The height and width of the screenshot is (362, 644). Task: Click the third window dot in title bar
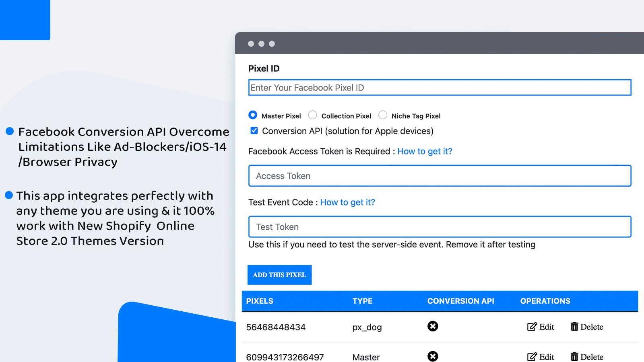tap(272, 43)
